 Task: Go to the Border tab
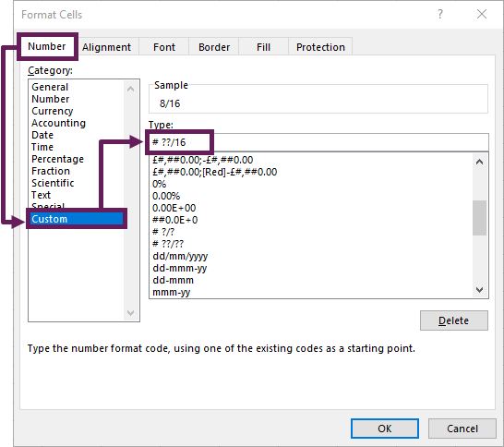[x=214, y=47]
